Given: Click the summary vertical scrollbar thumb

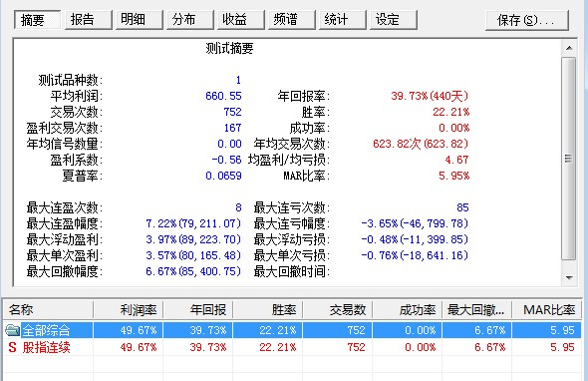Looking at the screenshot, I should 569,158.
